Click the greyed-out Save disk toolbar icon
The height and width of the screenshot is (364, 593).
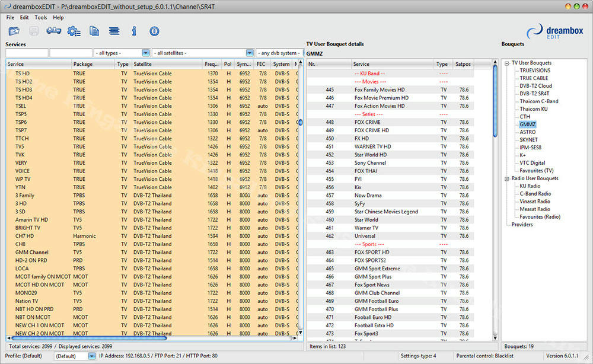pyautogui.click(x=34, y=31)
